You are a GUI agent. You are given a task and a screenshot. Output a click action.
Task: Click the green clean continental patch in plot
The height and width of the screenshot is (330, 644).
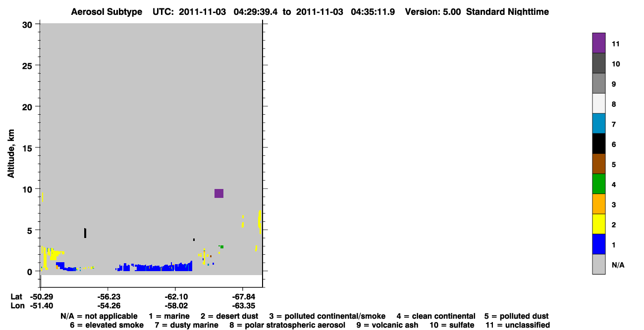coord(222,246)
